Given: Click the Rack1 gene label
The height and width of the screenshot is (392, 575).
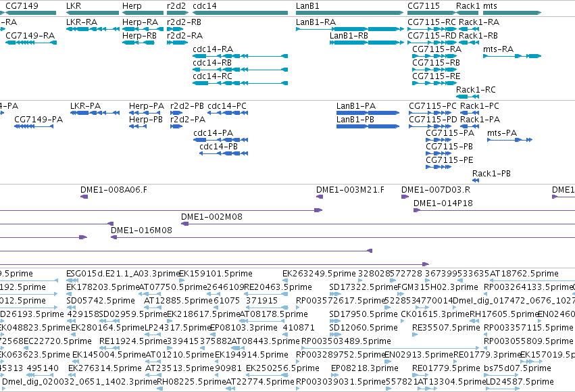Looking at the screenshot, I should point(468,6).
